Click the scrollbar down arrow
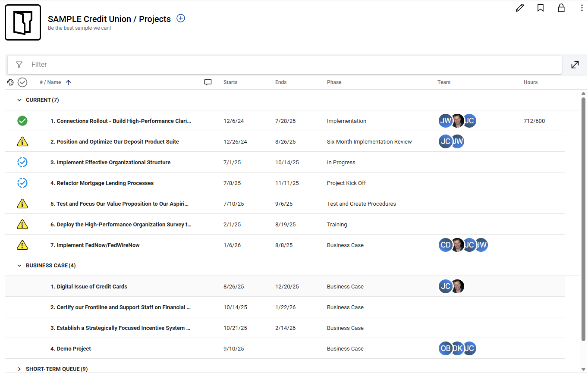 (584, 369)
